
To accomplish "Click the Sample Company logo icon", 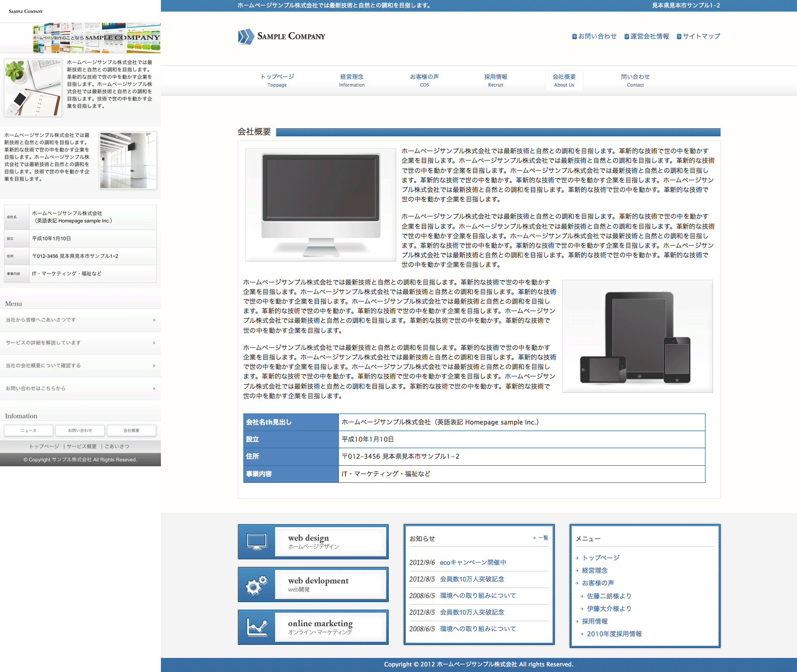I will 246,37.
